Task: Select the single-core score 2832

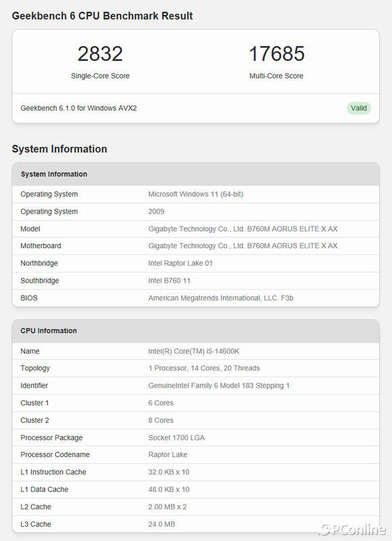Action: click(100, 54)
